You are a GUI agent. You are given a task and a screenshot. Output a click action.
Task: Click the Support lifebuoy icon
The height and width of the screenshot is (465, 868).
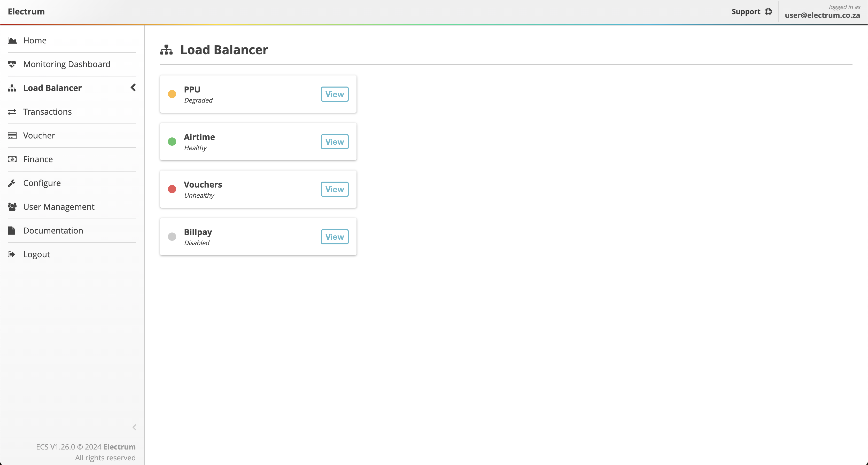[768, 12]
